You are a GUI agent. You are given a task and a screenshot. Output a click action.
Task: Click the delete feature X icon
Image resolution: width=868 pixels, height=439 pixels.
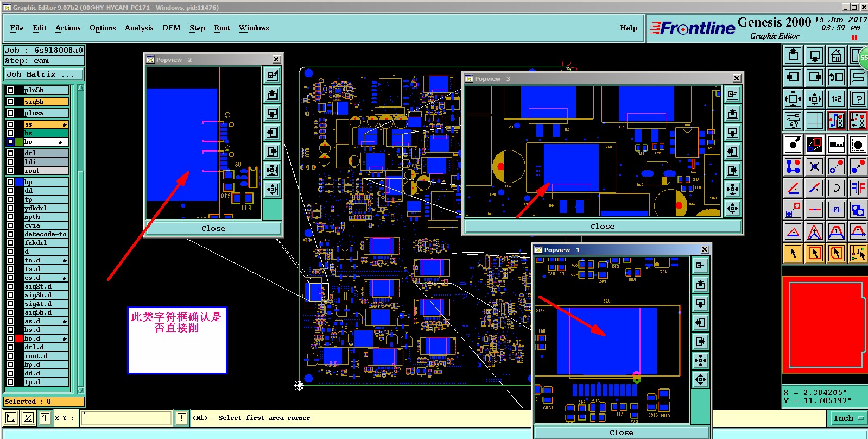(x=815, y=166)
